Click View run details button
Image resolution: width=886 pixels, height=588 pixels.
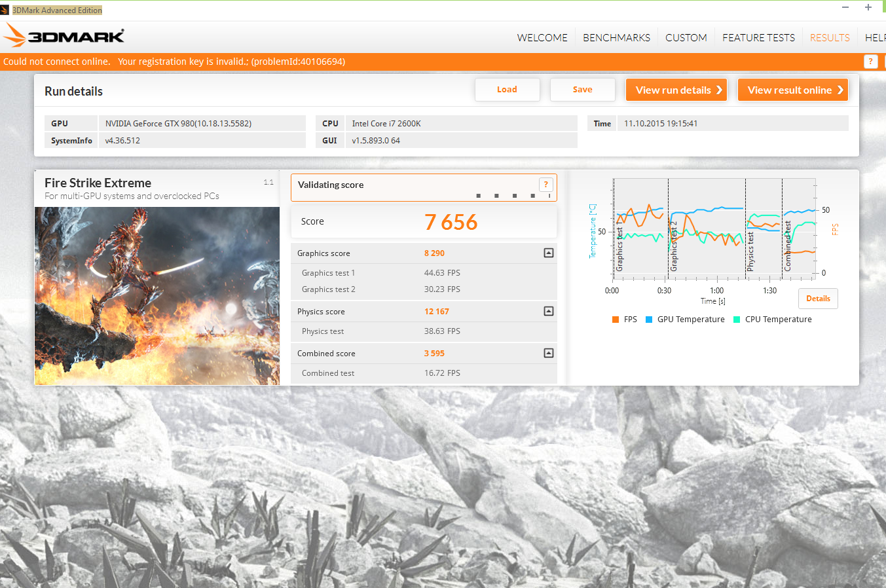tap(677, 90)
